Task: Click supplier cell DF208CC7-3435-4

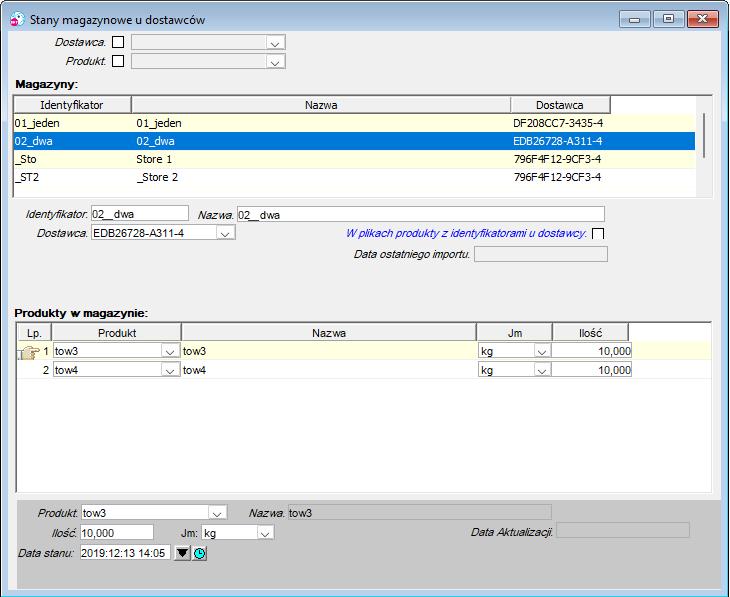Action: click(x=558, y=123)
